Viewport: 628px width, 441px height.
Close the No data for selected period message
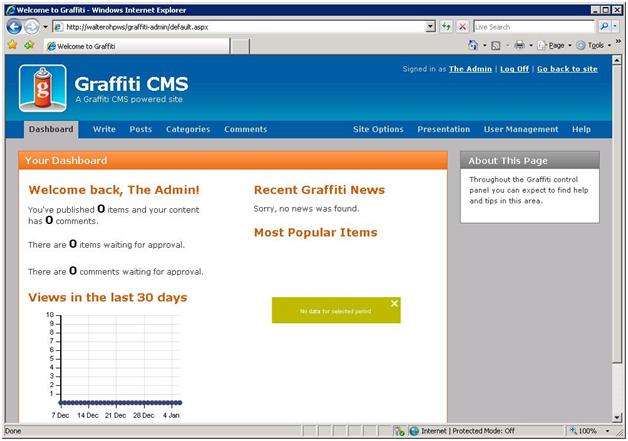click(x=394, y=304)
